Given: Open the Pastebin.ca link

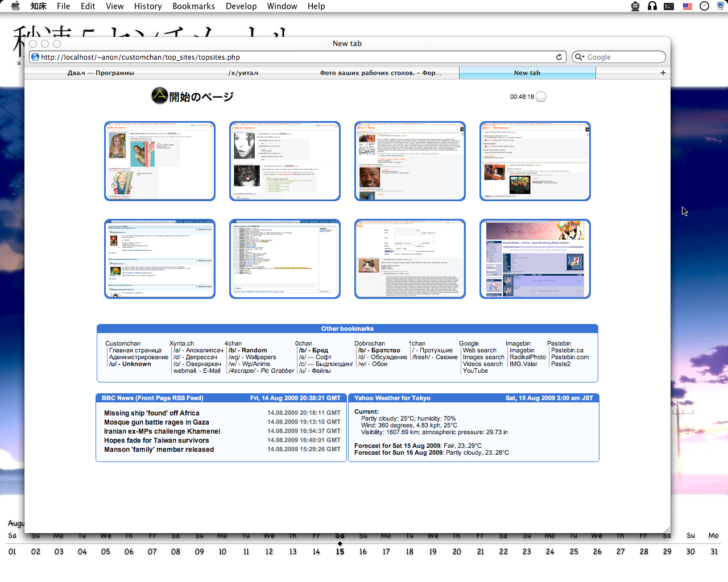Looking at the screenshot, I should coord(567,351).
